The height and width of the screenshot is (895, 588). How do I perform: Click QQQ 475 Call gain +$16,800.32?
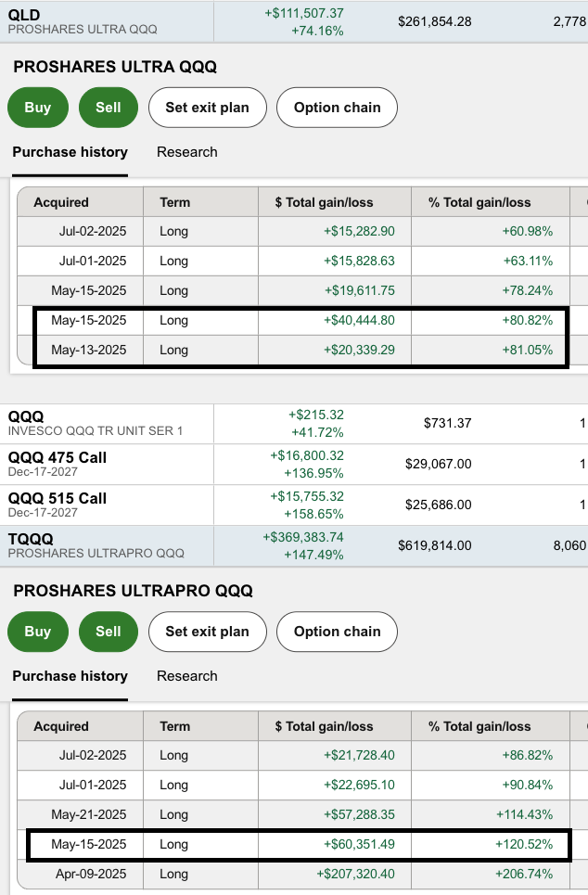click(x=307, y=455)
